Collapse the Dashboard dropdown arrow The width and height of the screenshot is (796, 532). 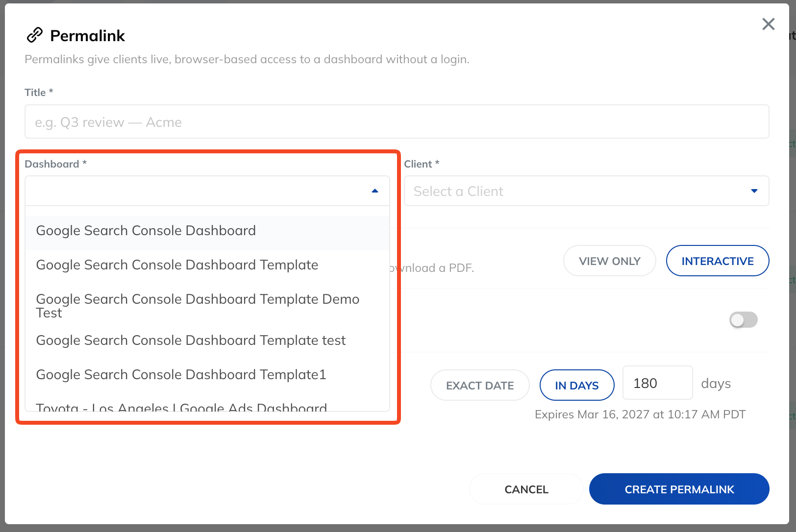point(375,191)
